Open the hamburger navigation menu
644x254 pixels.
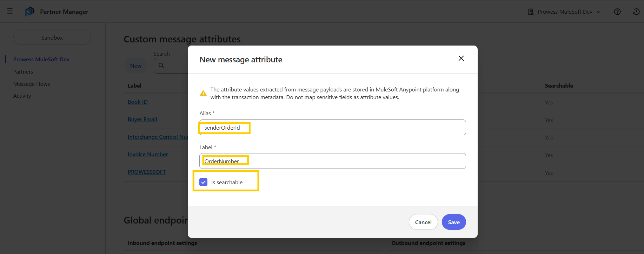[10, 11]
